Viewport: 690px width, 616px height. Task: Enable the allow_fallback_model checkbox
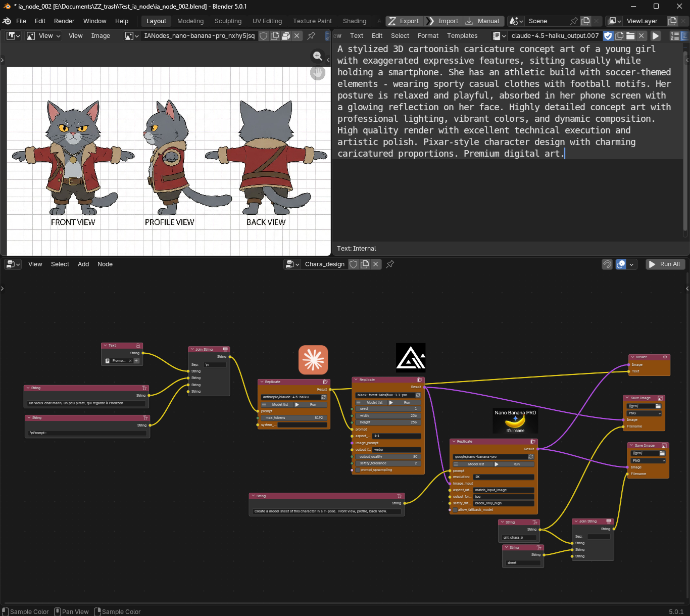(x=455, y=510)
